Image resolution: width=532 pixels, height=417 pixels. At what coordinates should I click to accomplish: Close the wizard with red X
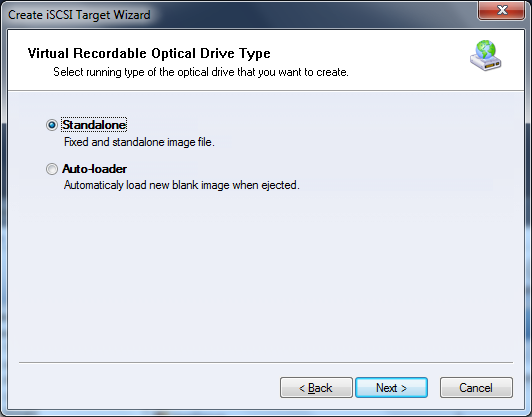click(x=502, y=10)
